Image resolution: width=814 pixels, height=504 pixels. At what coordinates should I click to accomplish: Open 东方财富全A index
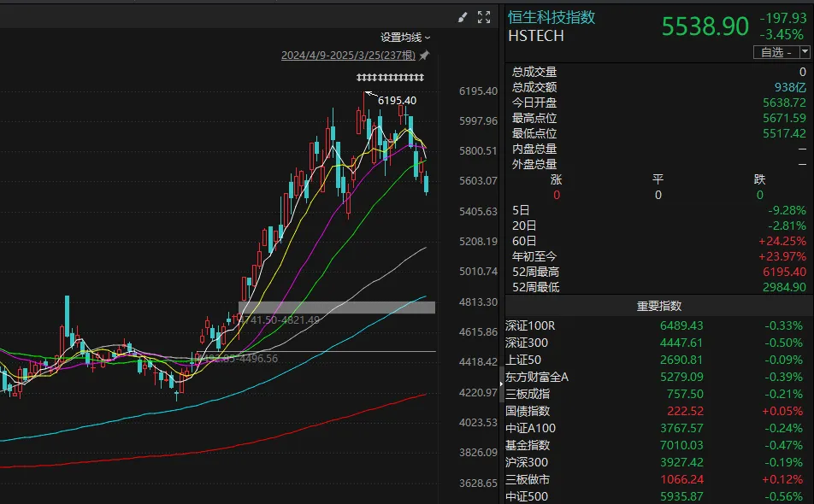click(x=537, y=377)
